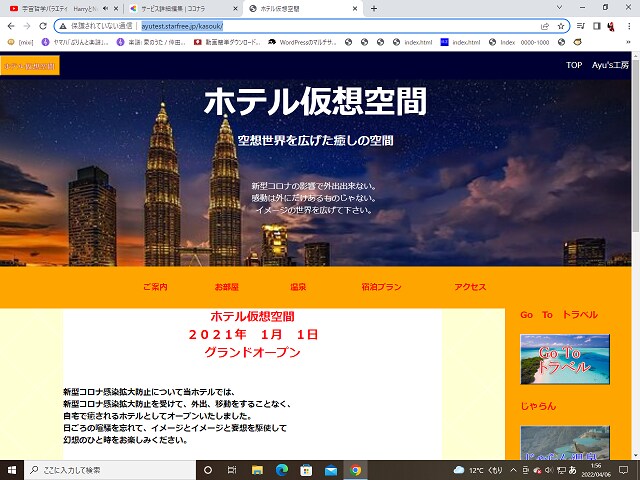
Task: Open the ご案内 navigation item
Action: [155, 287]
